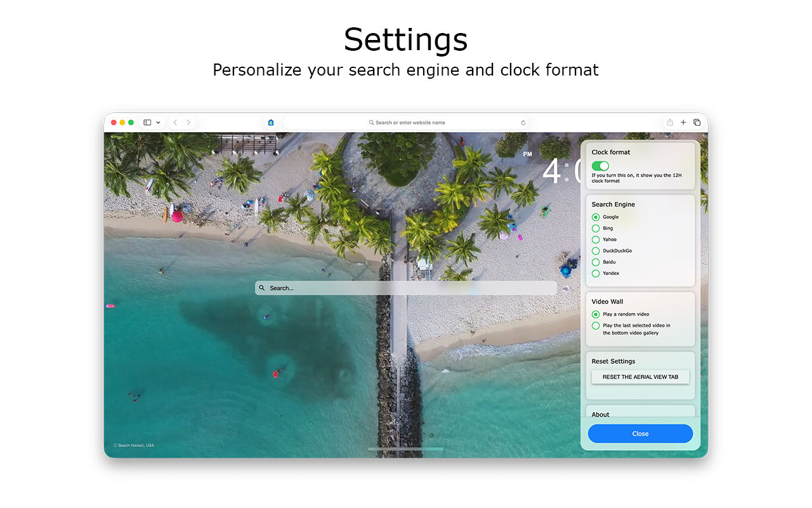Image resolution: width=812 pixels, height=508 pixels.
Task: Toggle the Safari sidebar icon
Action: [147, 123]
